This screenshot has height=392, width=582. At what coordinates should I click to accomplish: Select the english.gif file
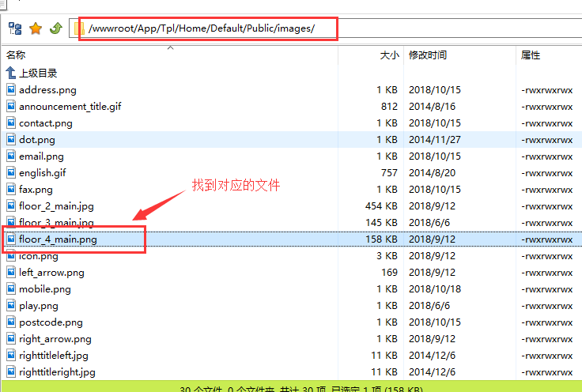[43, 173]
